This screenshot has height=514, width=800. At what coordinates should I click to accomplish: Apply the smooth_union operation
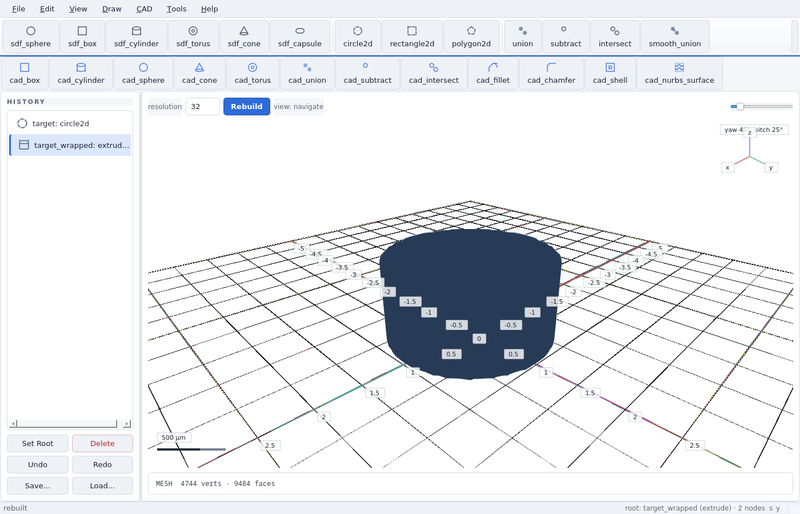point(674,37)
